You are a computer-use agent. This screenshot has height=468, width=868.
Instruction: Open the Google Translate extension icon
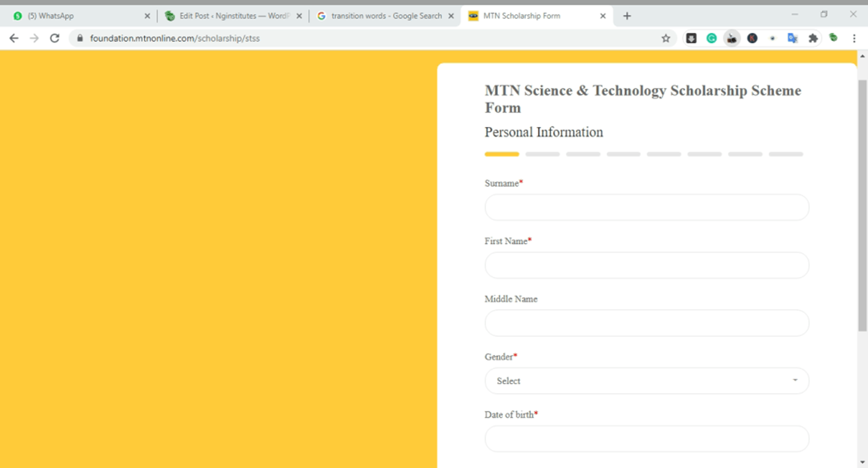coord(793,38)
